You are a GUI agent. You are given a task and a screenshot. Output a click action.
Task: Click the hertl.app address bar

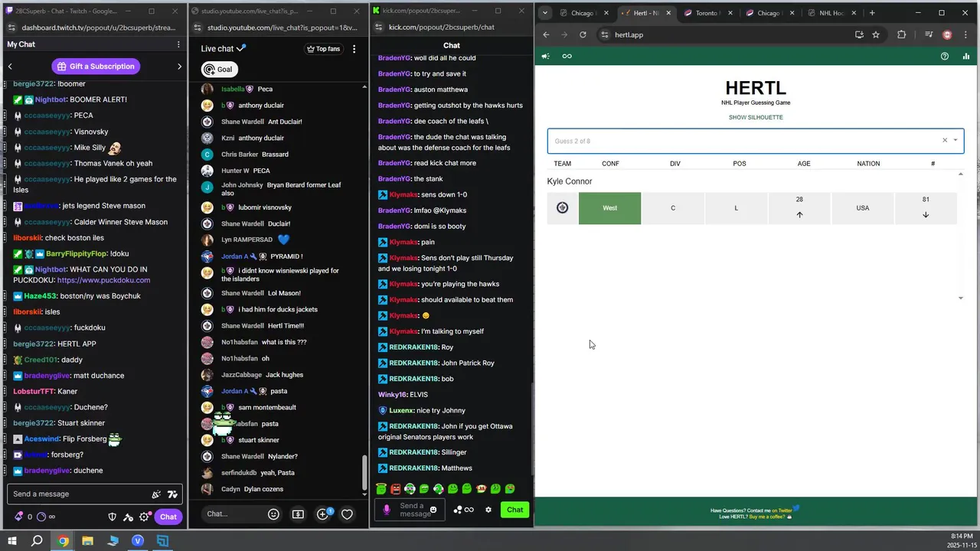click(x=731, y=34)
